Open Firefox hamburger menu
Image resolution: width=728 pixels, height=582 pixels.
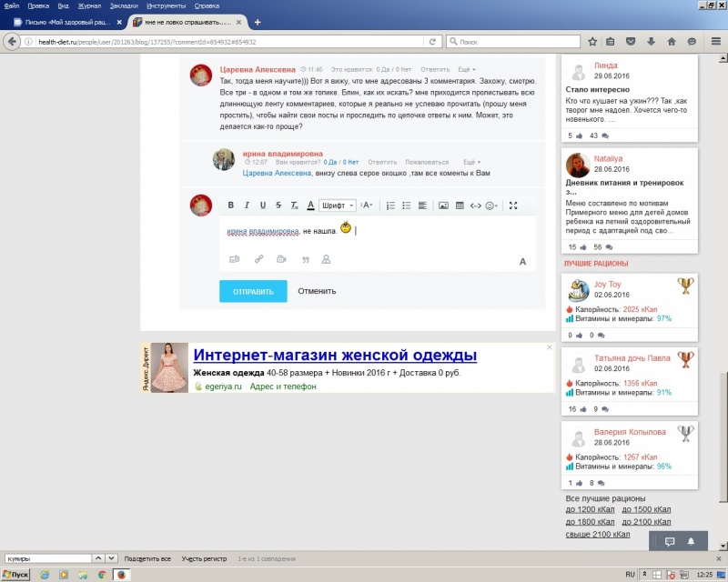715,41
